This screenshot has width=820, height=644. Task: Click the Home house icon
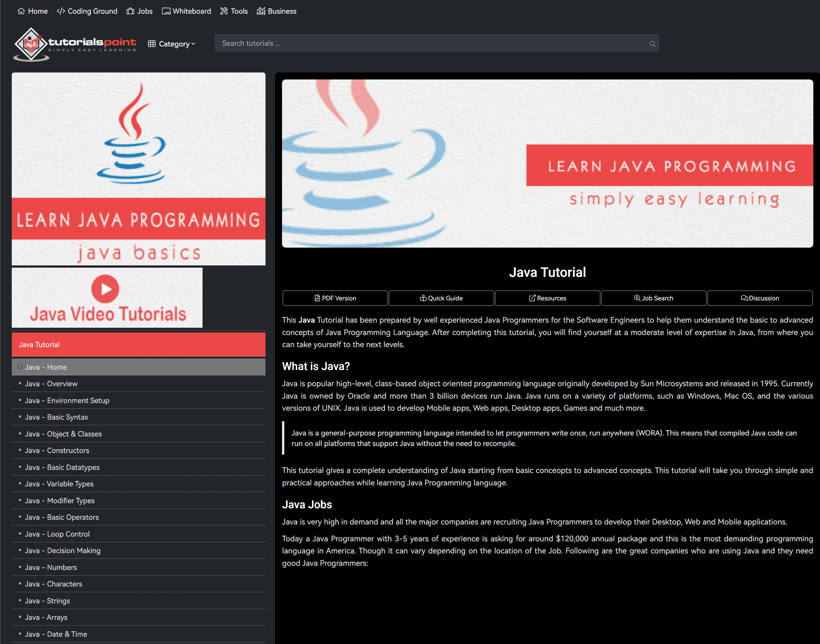click(21, 11)
